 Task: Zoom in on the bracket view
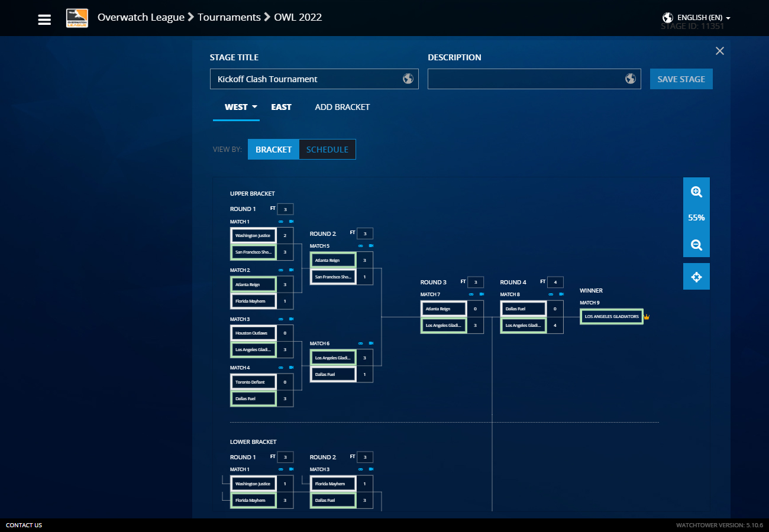coord(696,192)
